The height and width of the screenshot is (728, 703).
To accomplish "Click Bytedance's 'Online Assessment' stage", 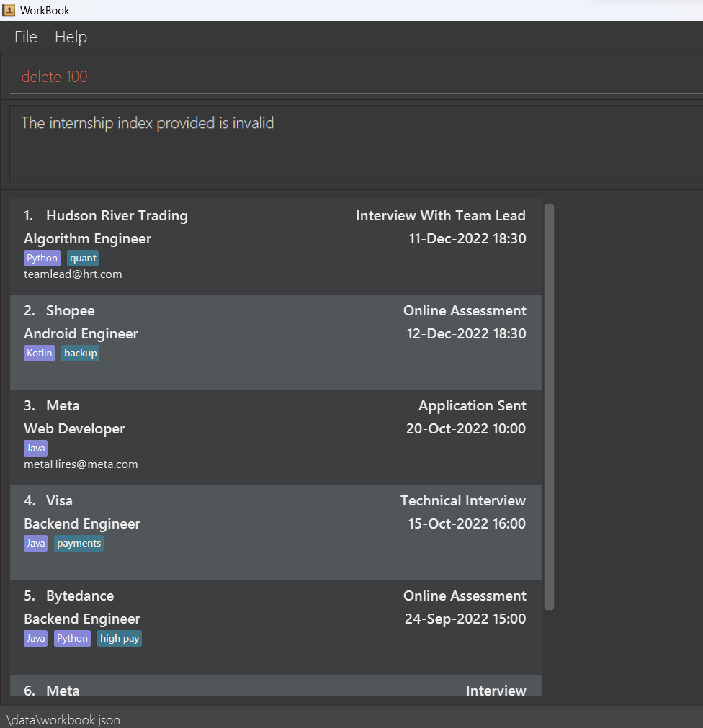I will 465,596.
